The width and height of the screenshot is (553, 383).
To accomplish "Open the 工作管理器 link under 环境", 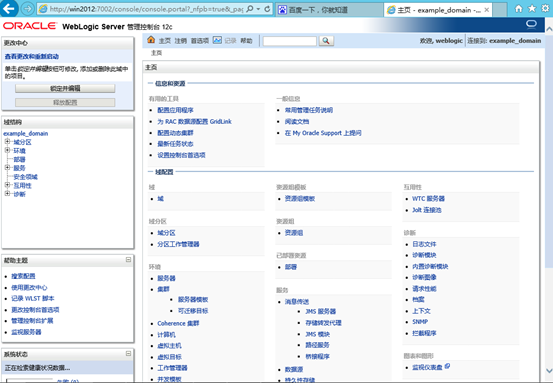I will [172, 368].
